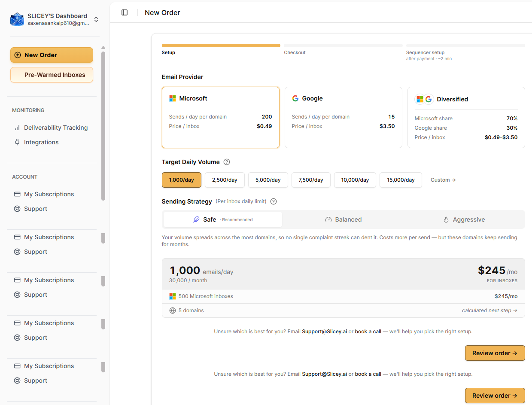Click the overlapping Microsoft-Google icons on Diversified
The width and height of the screenshot is (532, 405).
click(x=424, y=99)
